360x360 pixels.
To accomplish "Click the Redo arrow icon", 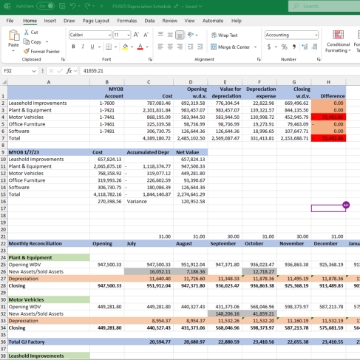I will click(88, 6).
